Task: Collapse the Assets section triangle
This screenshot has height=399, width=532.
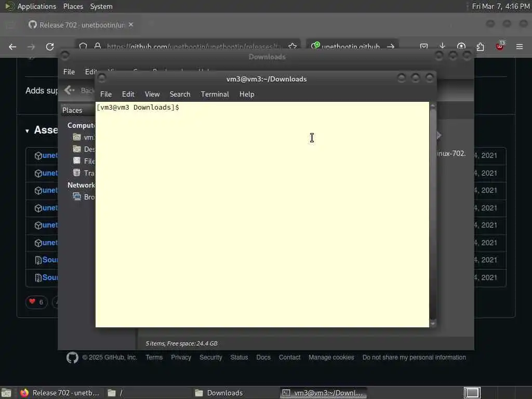Action: pyautogui.click(x=27, y=131)
